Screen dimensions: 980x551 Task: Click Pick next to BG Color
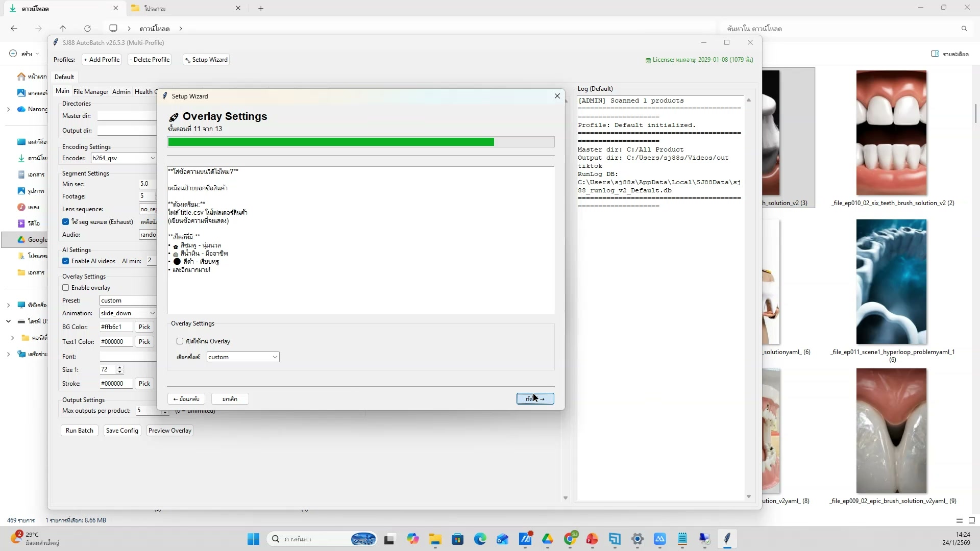(144, 327)
